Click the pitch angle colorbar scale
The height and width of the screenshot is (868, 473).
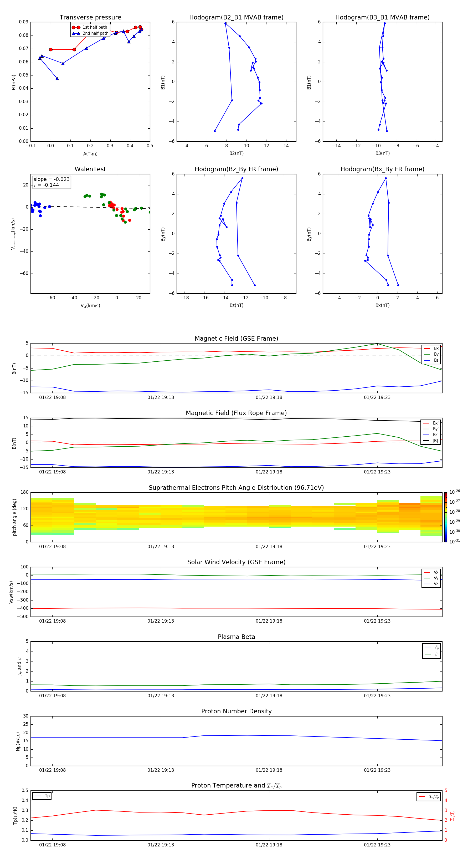(446, 517)
